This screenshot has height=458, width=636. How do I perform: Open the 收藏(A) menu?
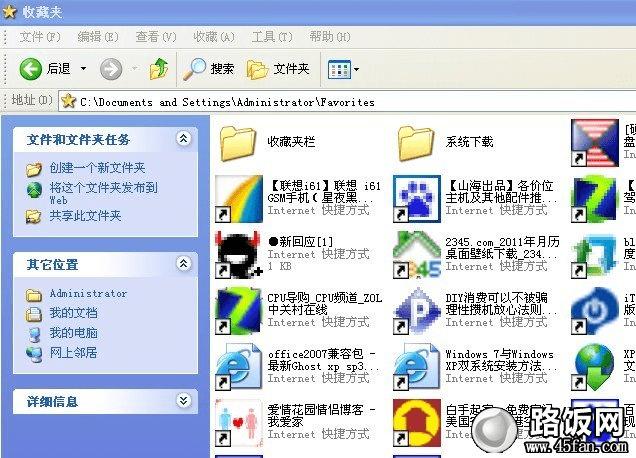(214, 37)
